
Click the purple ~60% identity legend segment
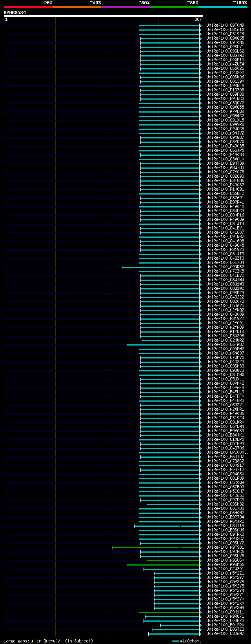click(x=125, y=7)
